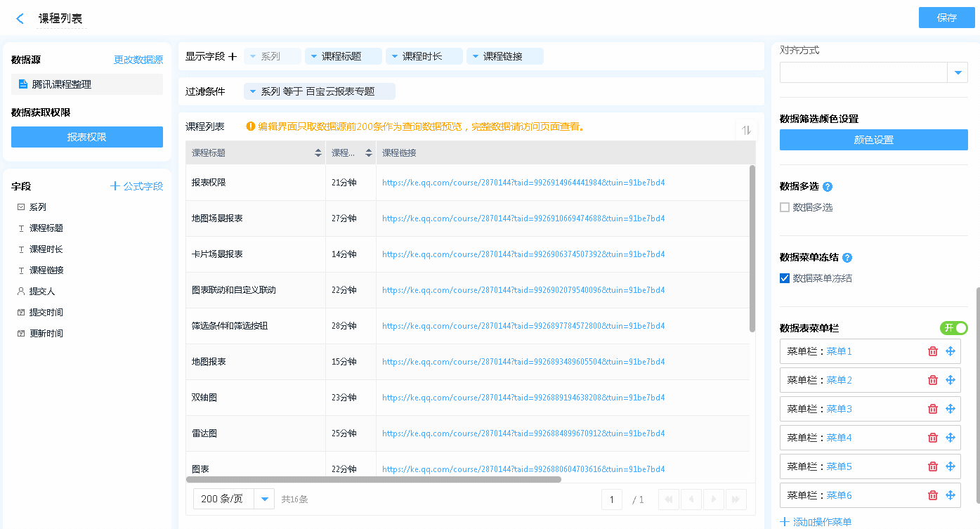
Task: Click the back arrow beside 课程列表
Action: 20,19
